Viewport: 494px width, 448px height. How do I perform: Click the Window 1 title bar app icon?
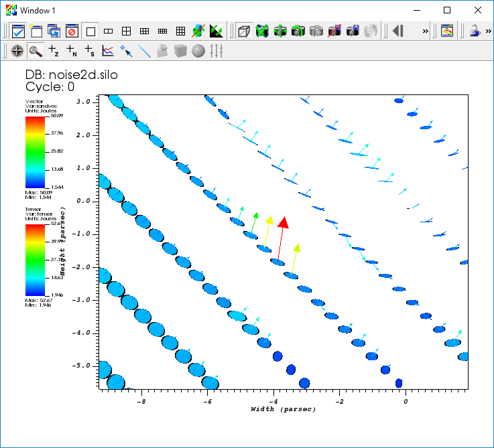point(11,10)
